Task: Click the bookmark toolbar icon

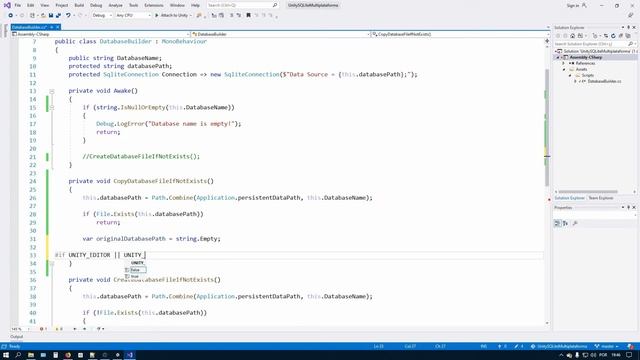Action: click(248, 16)
